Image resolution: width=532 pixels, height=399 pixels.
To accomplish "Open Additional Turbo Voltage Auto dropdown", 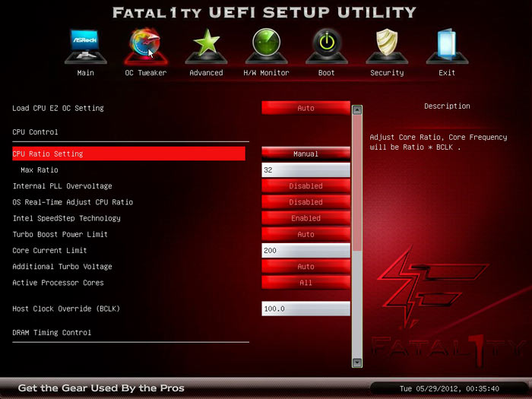I will [306, 266].
